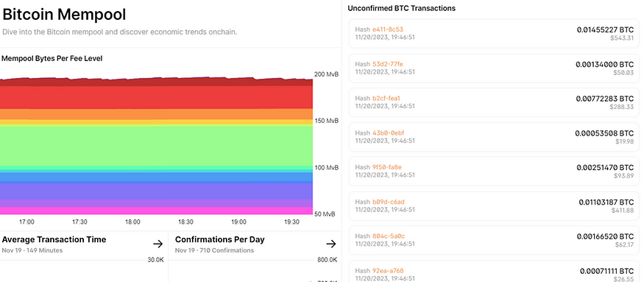Click the Confirmations Per Day heading
The image size is (644, 282).
point(220,239)
